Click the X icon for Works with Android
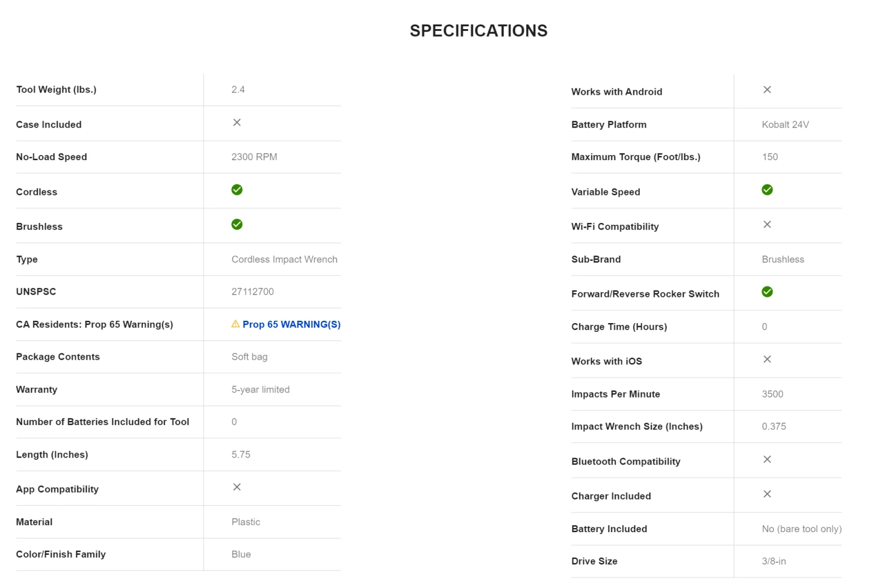Image resolution: width=874 pixels, height=588 pixels. [767, 90]
